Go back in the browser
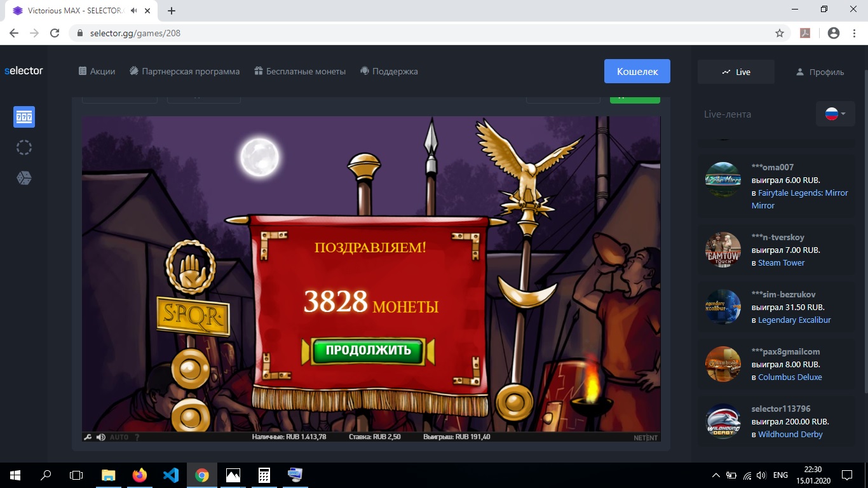 click(14, 33)
